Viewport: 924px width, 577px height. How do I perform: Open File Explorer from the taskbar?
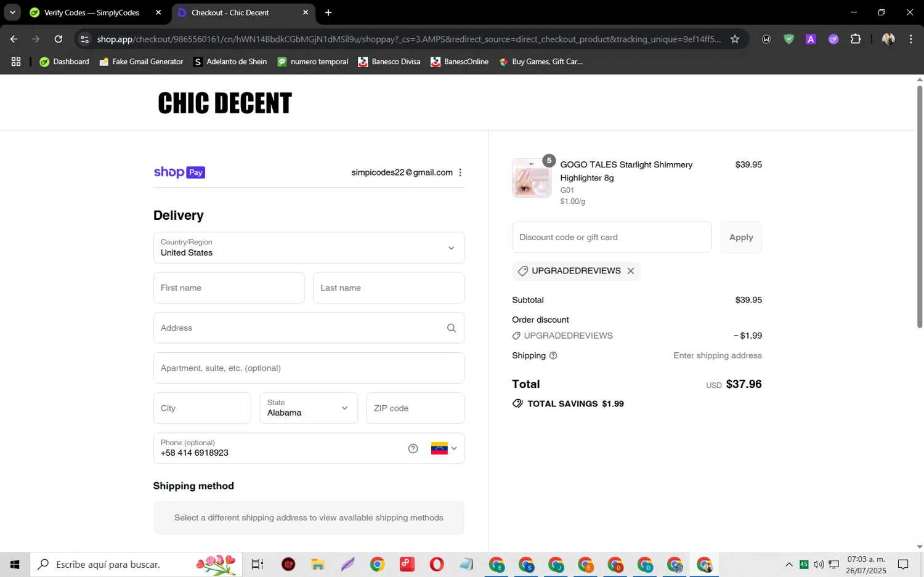(x=317, y=564)
